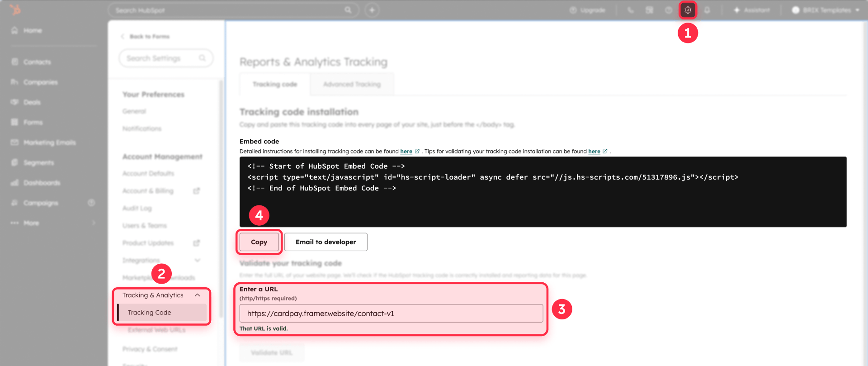Open Campaigns in left navigation
The height and width of the screenshot is (366, 868).
(x=35, y=203)
